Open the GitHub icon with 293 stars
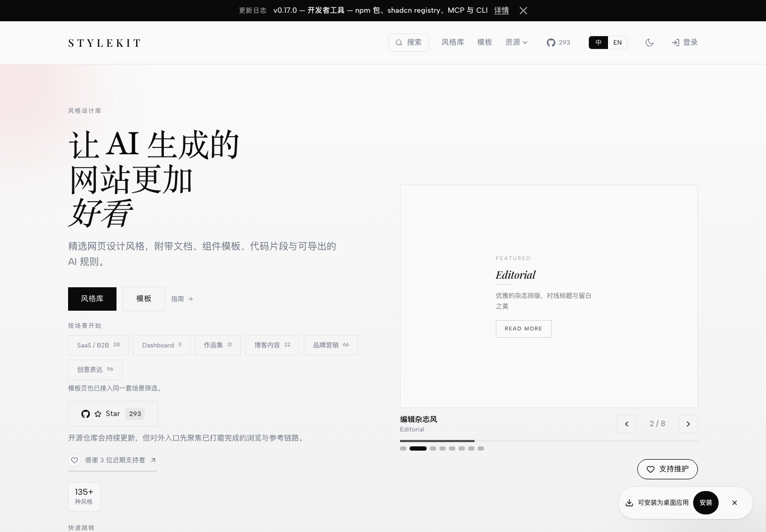The image size is (766, 532). tap(558, 43)
